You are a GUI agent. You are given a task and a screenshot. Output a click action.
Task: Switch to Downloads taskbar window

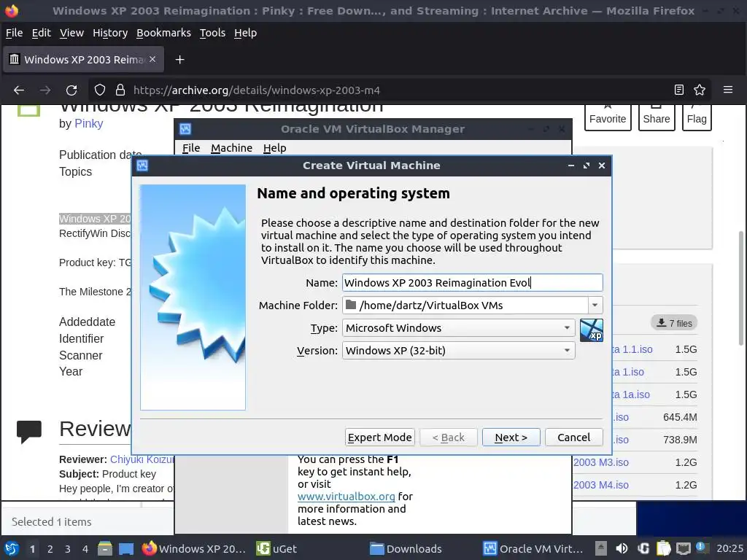[x=406, y=548]
